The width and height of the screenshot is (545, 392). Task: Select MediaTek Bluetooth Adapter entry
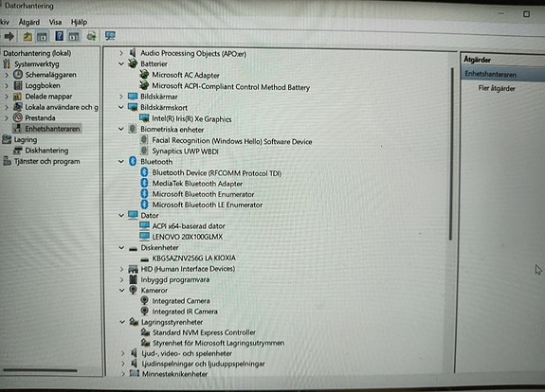point(197,184)
